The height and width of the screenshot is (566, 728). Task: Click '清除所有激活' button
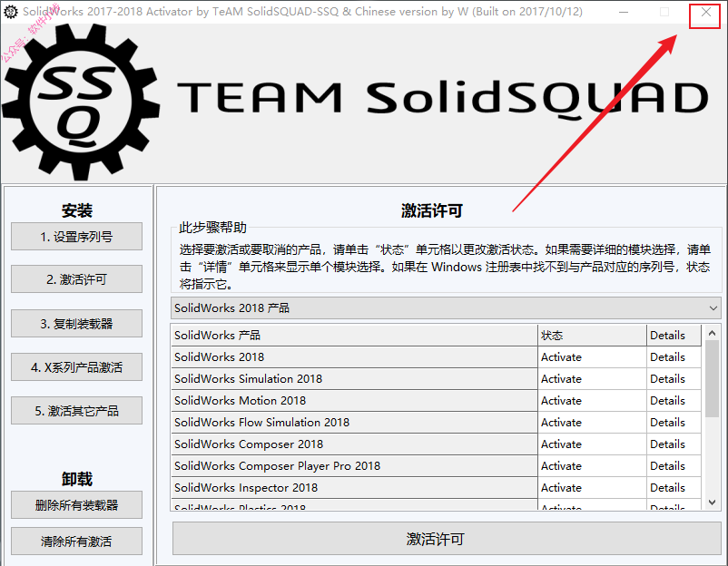(76, 541)
